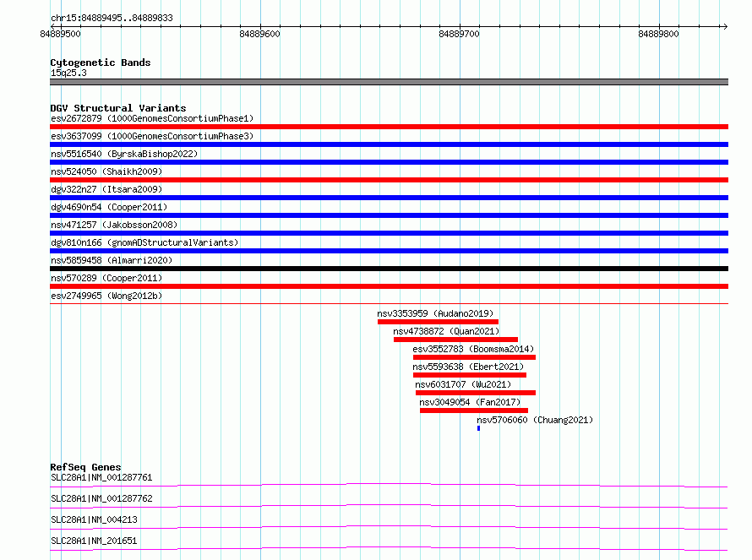This screenshot has height=560, width=752.
Task: Click the blue bar of esv3637099 variant
Action: [x=389, y=144]
